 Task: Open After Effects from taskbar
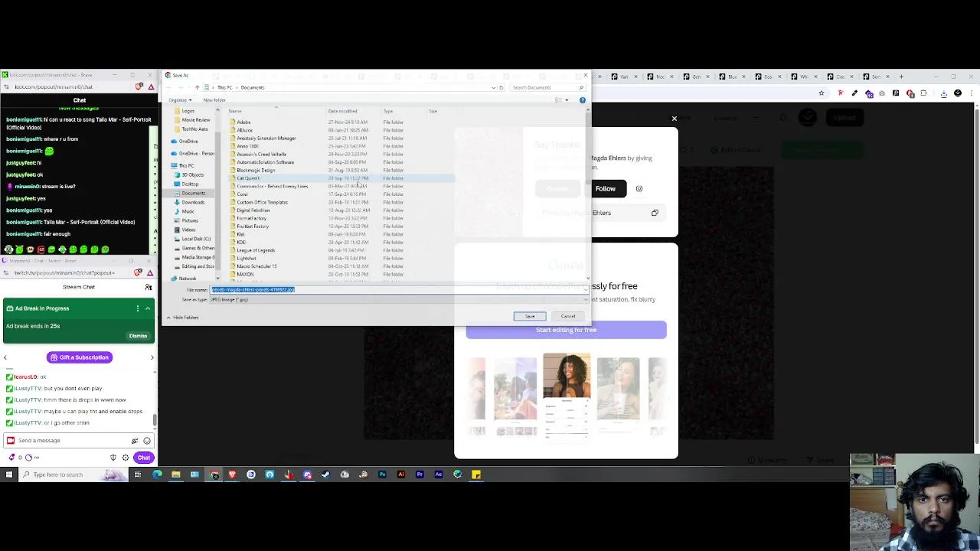point(438,474)
